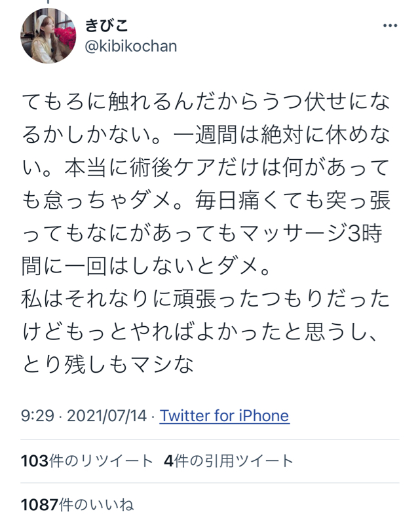
Task: View the 103件のリツイート list
Action: 86,461
